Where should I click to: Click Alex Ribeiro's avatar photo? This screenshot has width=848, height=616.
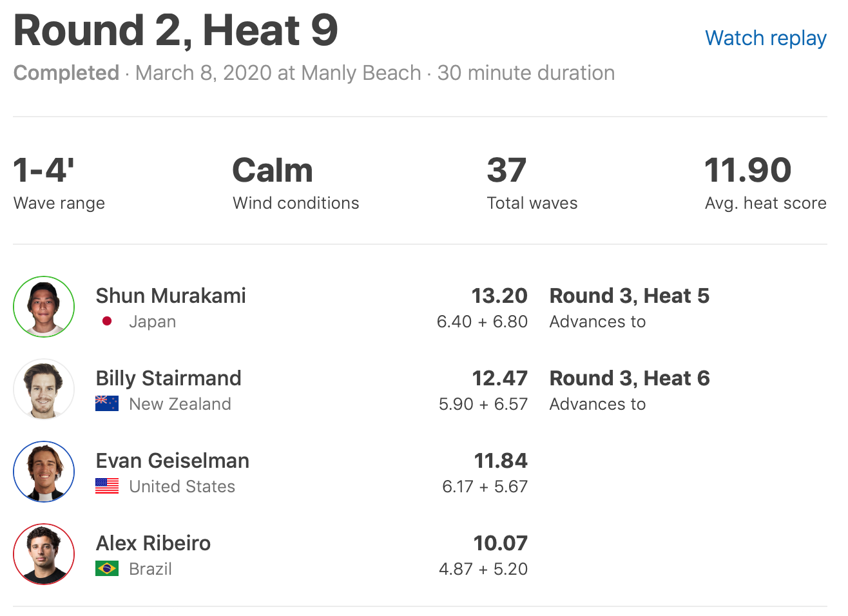(44, 554)
